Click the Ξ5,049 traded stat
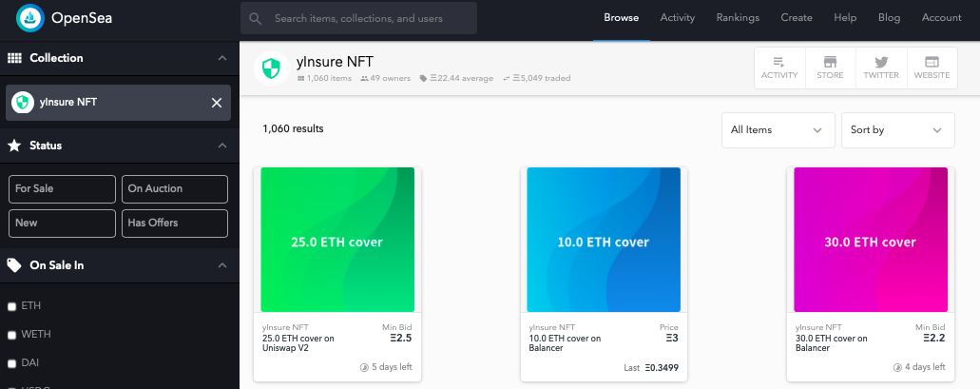This screenshot has width=980, height=389. 536,78
